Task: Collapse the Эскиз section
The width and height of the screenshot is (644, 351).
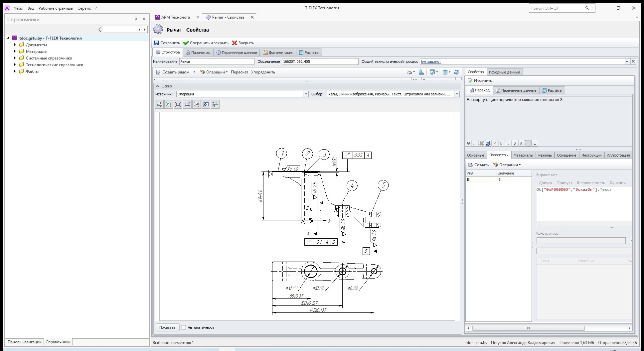Action: pyautogui.click(x=158, y=86)
